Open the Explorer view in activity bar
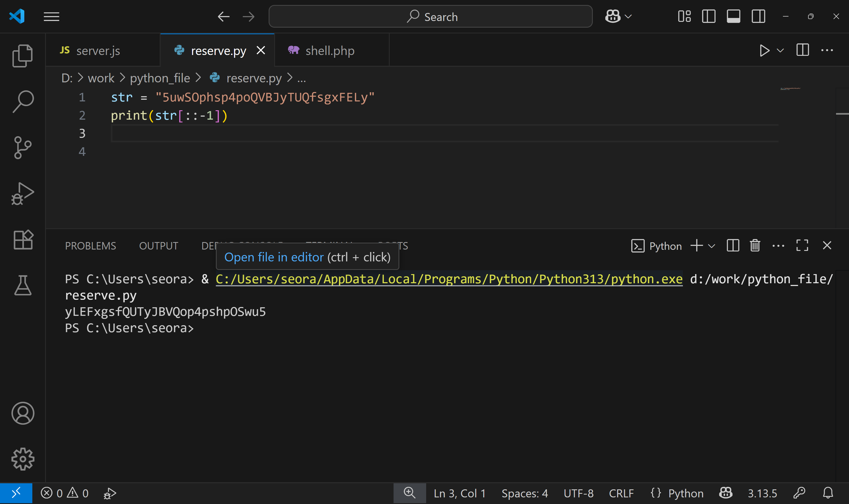The width and height of the screenshot is (849, 504). 22,56
